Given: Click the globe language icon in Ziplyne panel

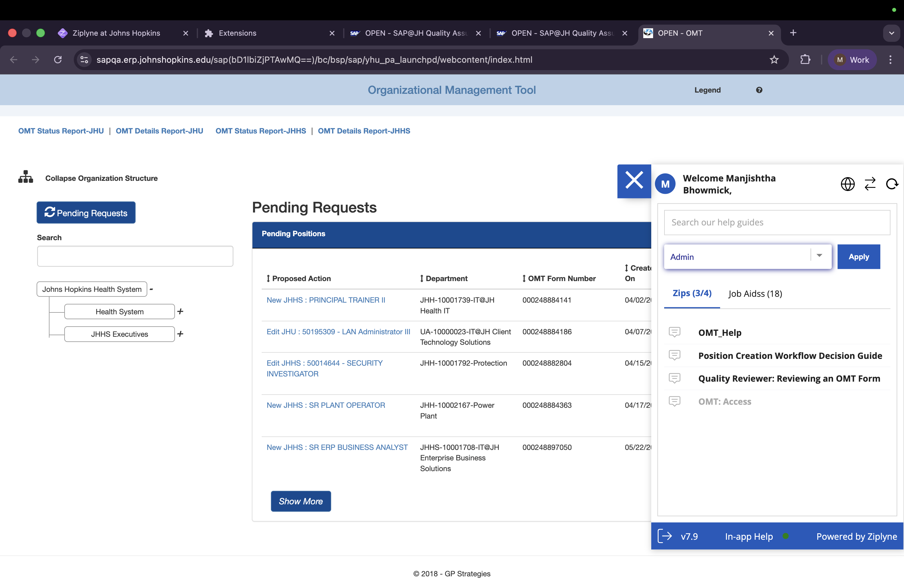Looking at the screenshot, I should click(847, 184).
